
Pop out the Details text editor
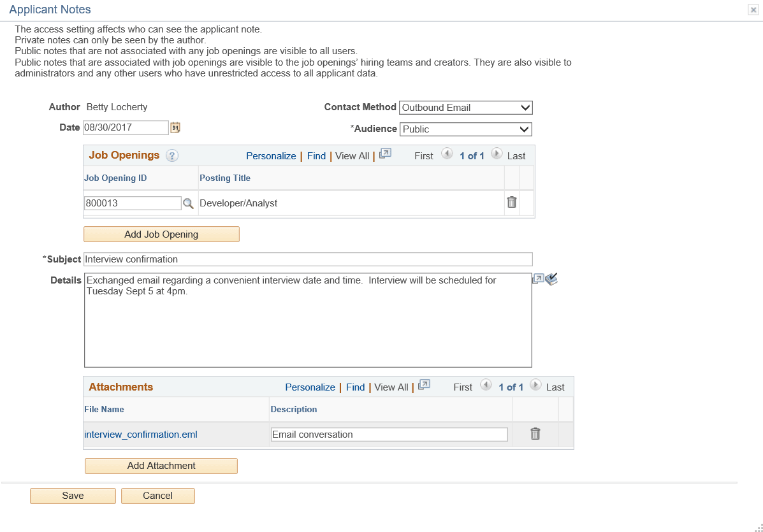(538, 278)
